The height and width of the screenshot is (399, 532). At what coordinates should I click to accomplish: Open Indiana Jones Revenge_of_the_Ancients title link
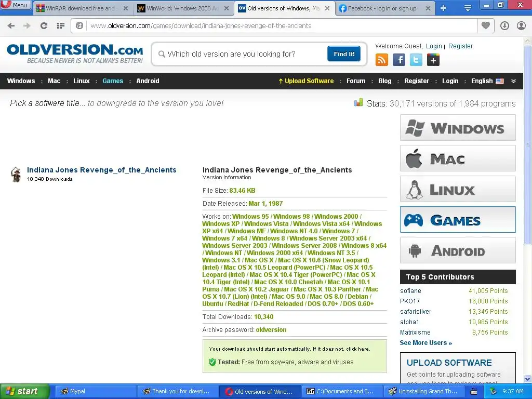point(102,170)
